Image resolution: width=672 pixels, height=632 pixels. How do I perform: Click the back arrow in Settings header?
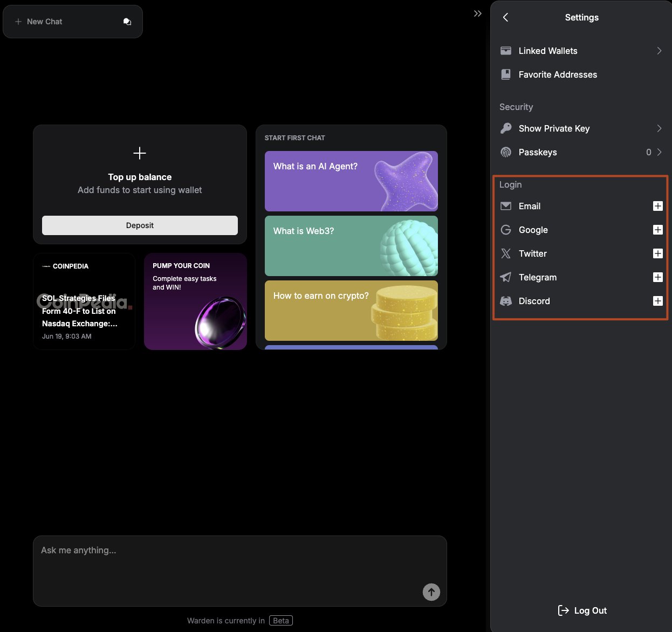pyautogui.click(x=505, y=17)
